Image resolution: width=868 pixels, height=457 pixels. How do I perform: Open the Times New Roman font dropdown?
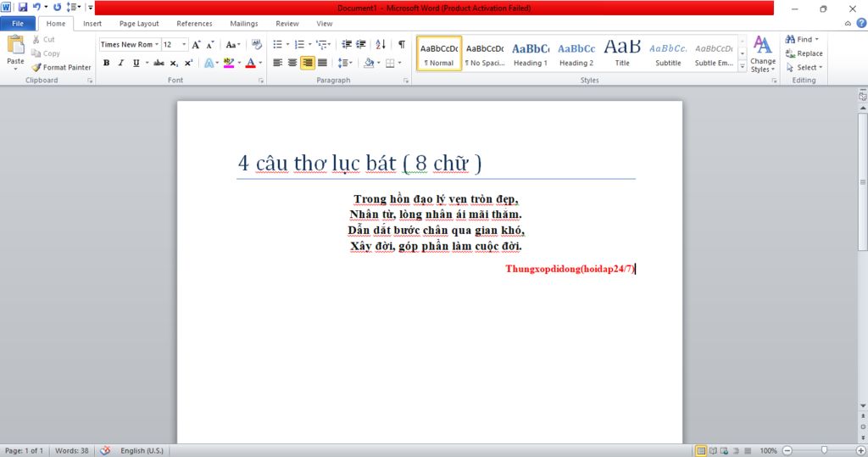point(157,44)
